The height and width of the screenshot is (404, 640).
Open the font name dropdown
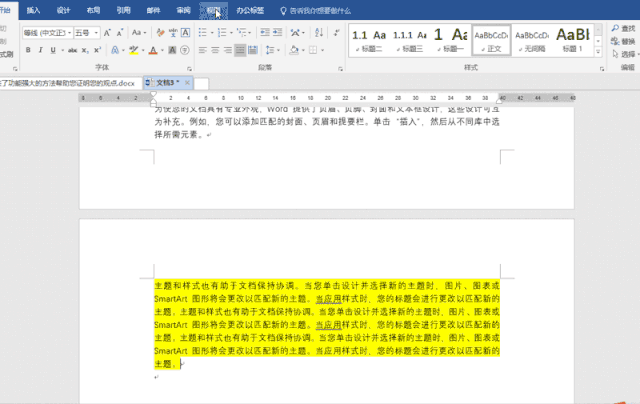click(x=69, y=33)
